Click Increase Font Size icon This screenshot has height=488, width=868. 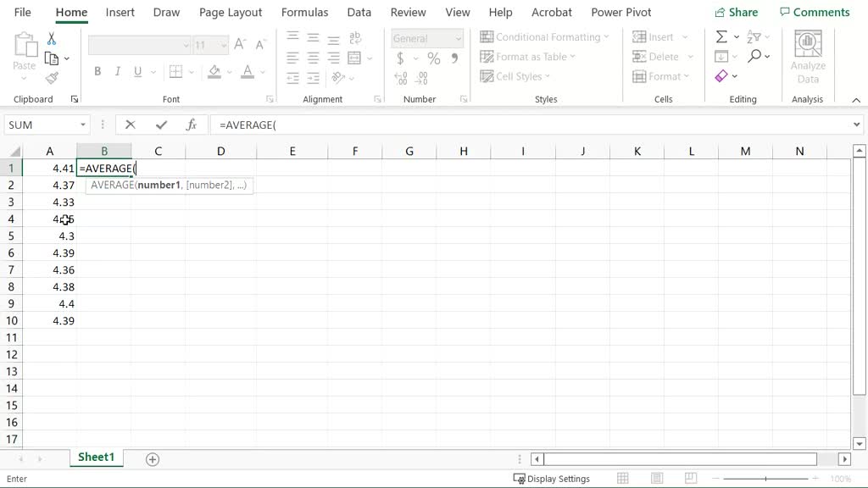click(x=240, y=44)
